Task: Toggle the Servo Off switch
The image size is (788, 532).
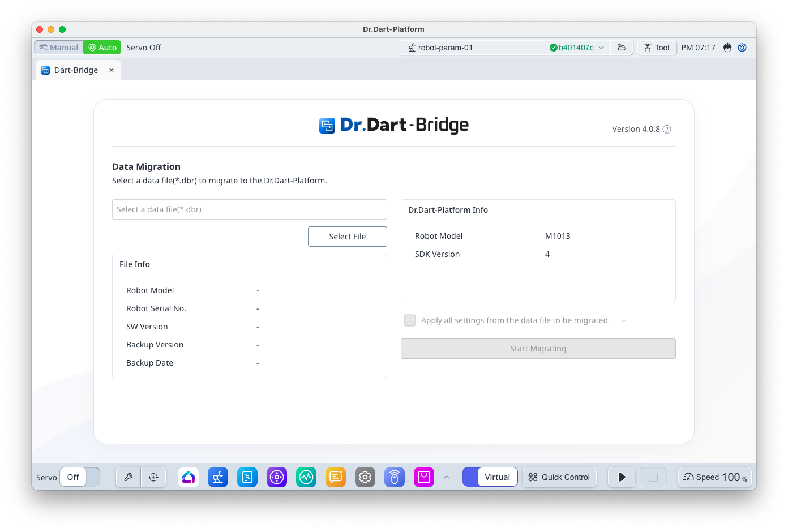Action: (80, 477)
